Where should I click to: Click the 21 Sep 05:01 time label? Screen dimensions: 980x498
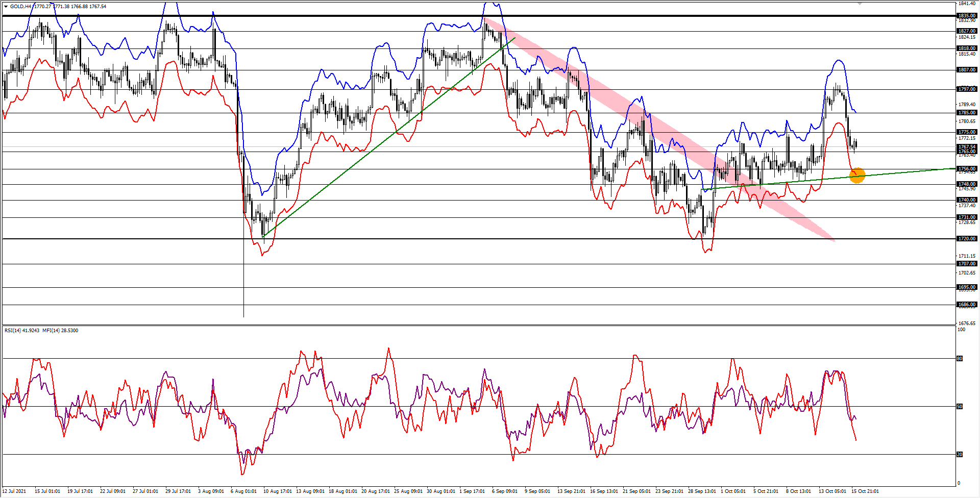click(636, 491)
